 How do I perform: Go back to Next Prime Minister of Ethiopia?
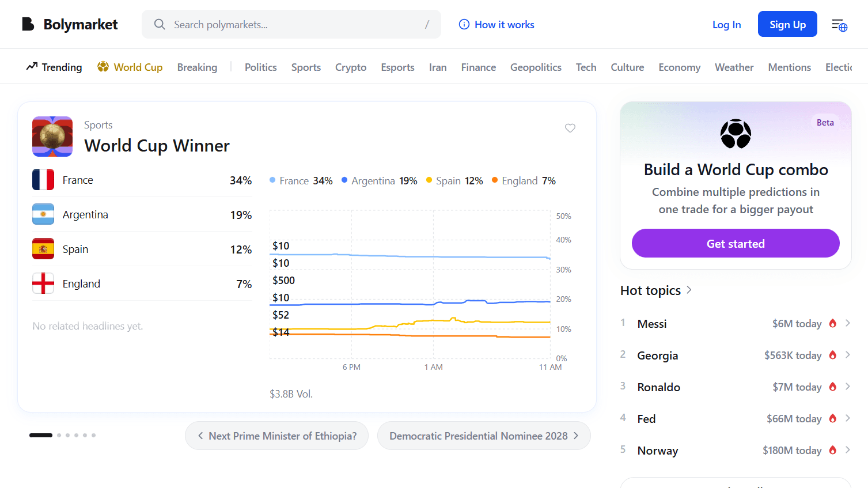(x=276, y=436)
